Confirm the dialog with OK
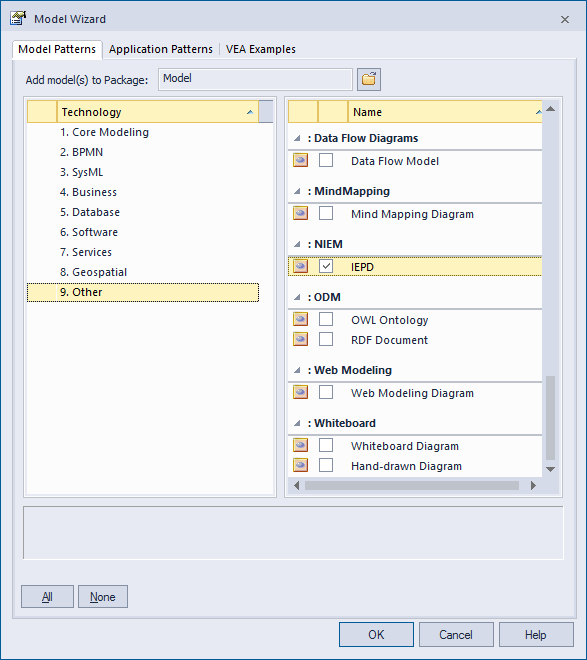The width and height of the screenshot is (587, 660). tap(376, 634)
